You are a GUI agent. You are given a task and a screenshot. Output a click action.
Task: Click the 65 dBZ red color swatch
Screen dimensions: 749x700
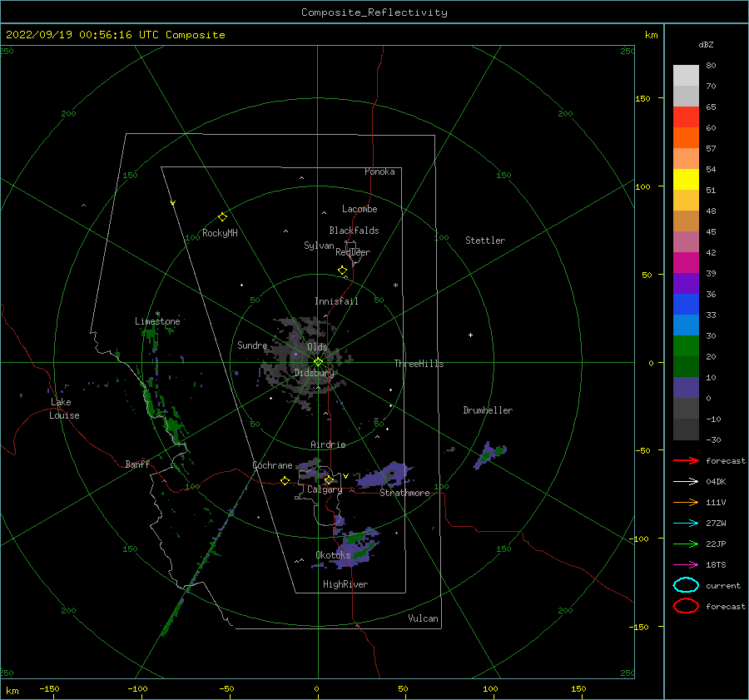(x=686, y=117)
